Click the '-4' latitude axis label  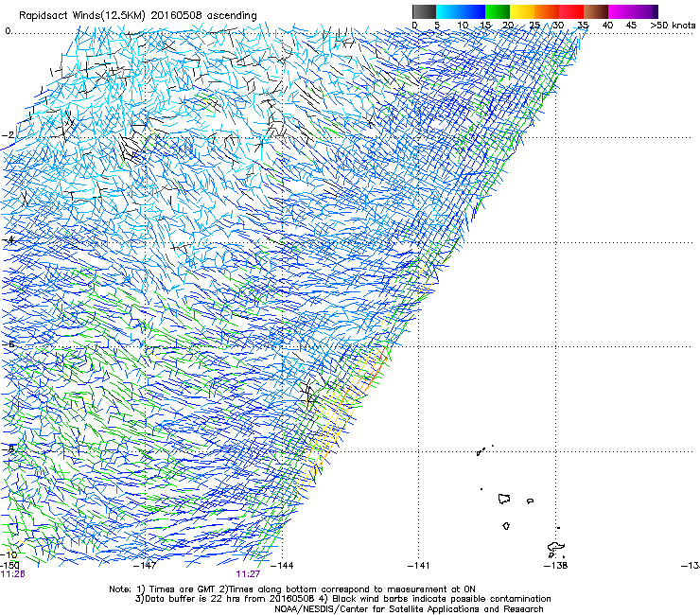(x=8, y=240)
